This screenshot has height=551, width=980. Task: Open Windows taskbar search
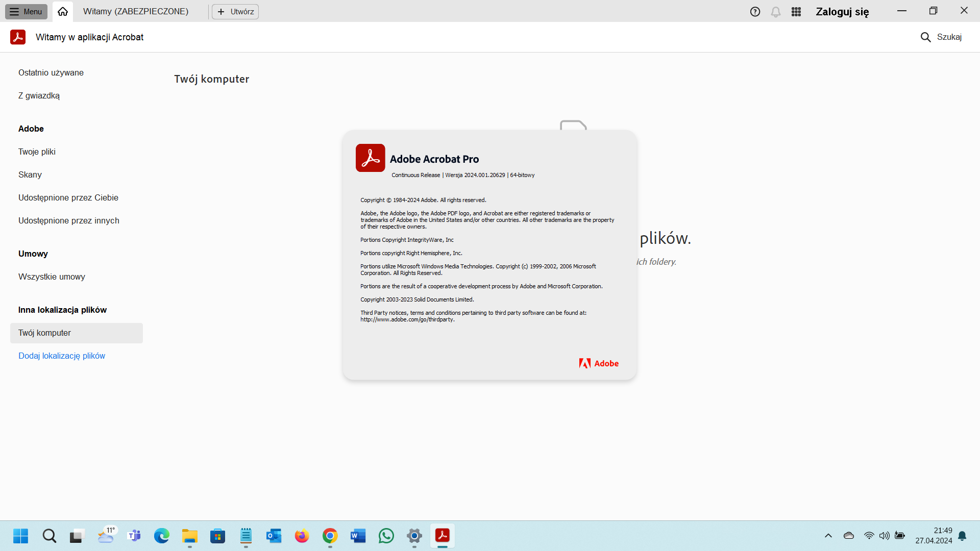click(x=50, y=536)
